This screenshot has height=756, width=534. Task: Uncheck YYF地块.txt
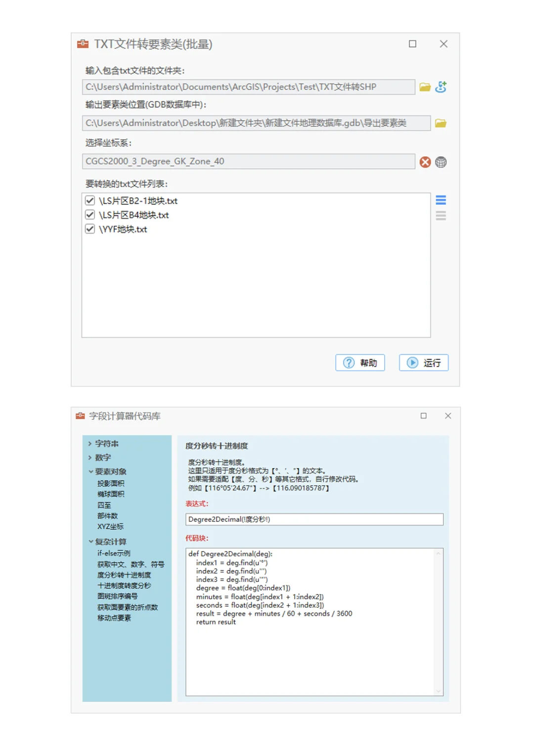(90, 229)
